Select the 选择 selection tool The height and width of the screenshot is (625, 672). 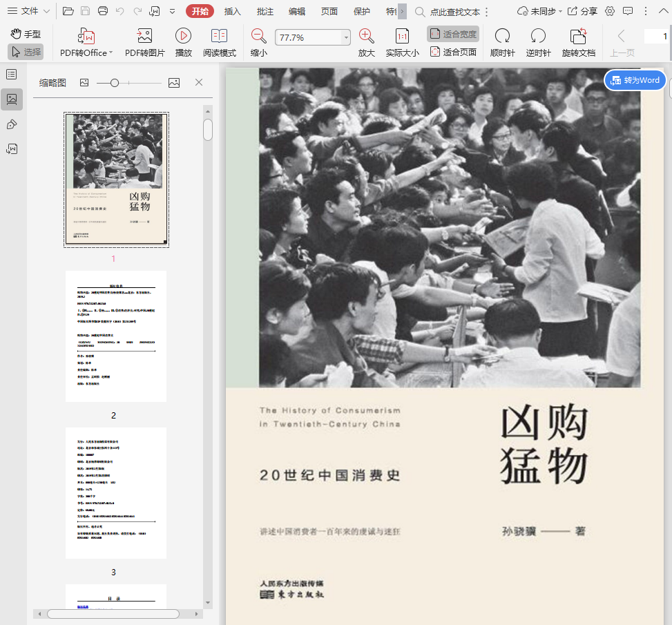point(26,52)
